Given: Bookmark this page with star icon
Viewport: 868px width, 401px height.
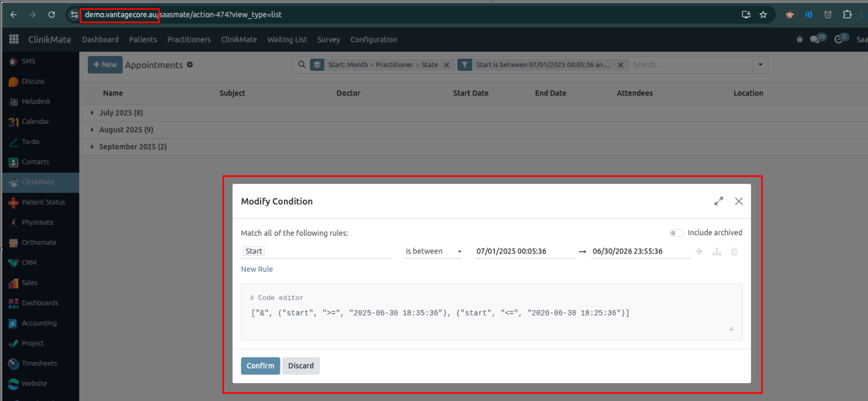Looking at the screenshot, I should coord(763,15).
